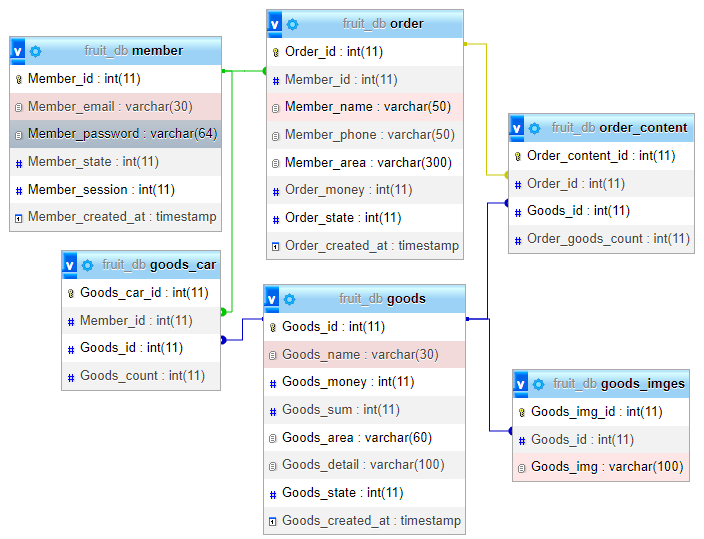Open the order_content table gear options
This screenshot has width=704, height=539.
tap(534, 128)
